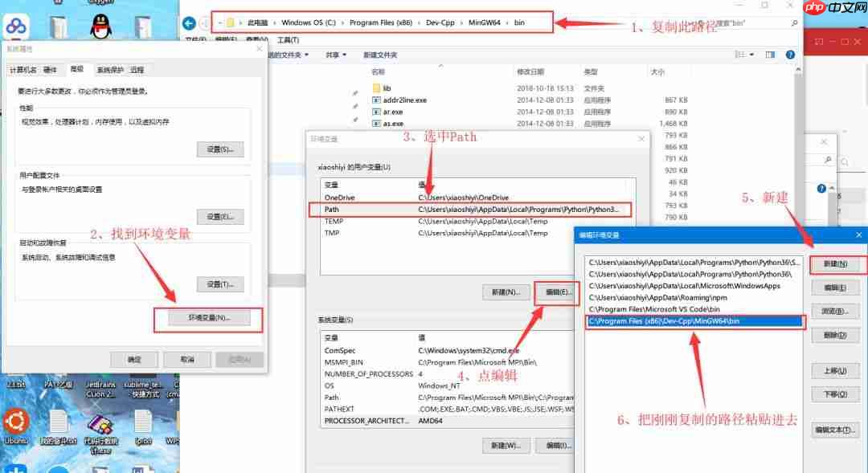Click the Windows OS (C:) breadcrumb
The width and height of the screenshot is (868, 473).
pyautogui.click(x=309, y=22)
